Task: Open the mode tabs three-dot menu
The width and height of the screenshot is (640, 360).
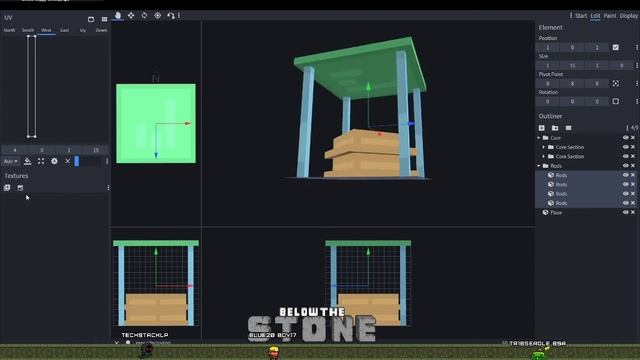Action: point(571,16)
